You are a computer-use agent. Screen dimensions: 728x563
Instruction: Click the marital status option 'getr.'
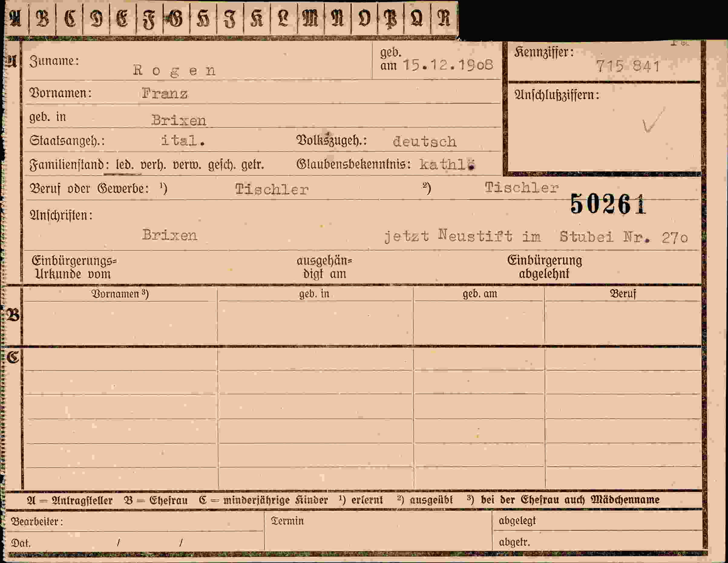tap(253, 165)
